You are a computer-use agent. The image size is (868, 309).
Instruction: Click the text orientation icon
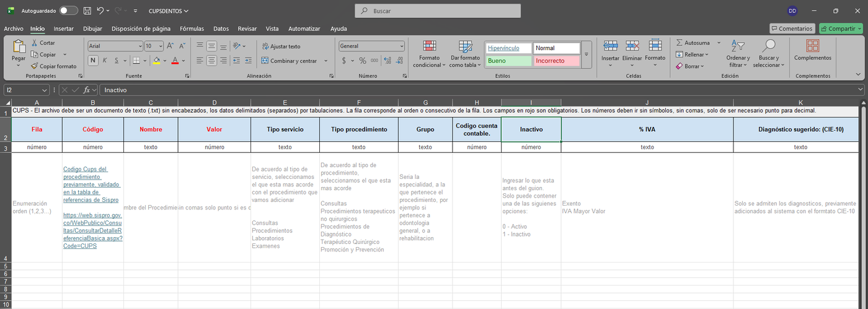point(237,46)
